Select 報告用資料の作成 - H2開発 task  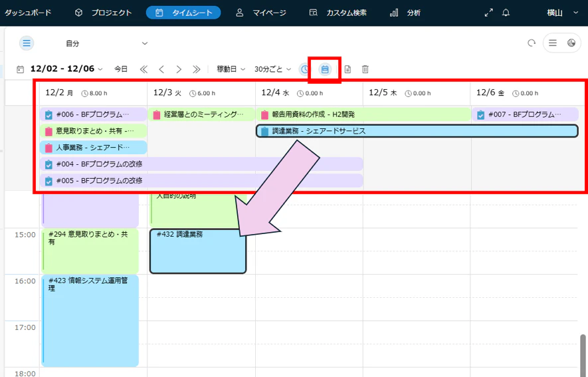click(363, 114)
